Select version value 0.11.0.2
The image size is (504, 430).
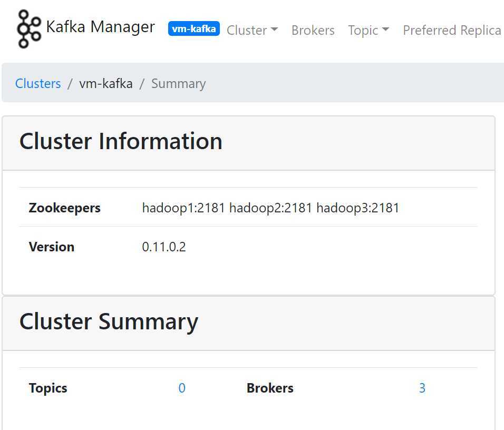pyautogui.click(x=164, y=247)
